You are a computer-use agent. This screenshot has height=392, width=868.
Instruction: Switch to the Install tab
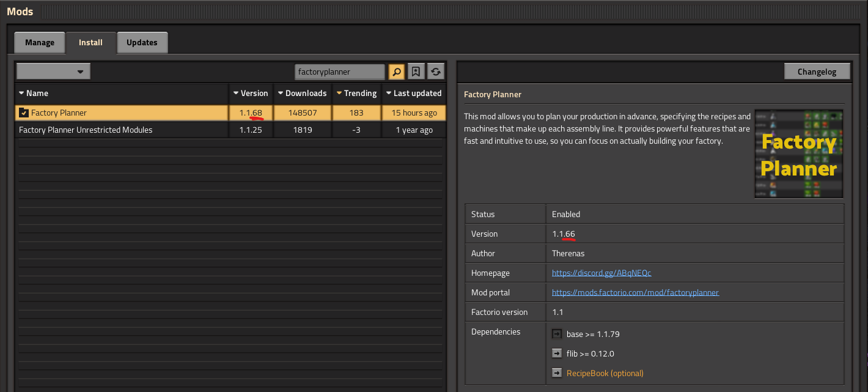click(90, 43)
